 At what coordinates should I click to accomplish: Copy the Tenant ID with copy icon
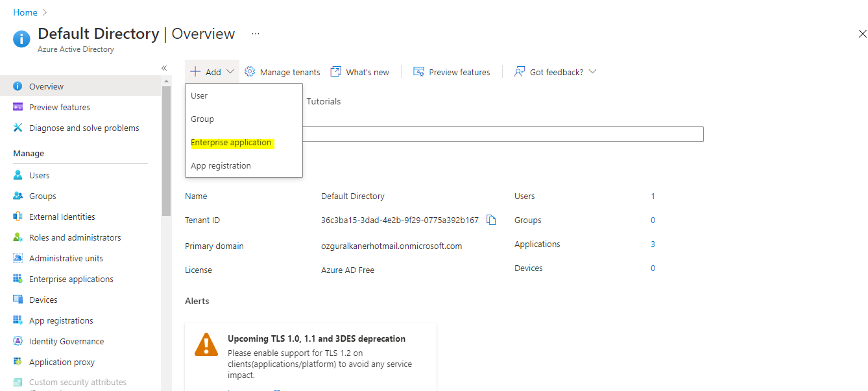[x=491, y=220]
